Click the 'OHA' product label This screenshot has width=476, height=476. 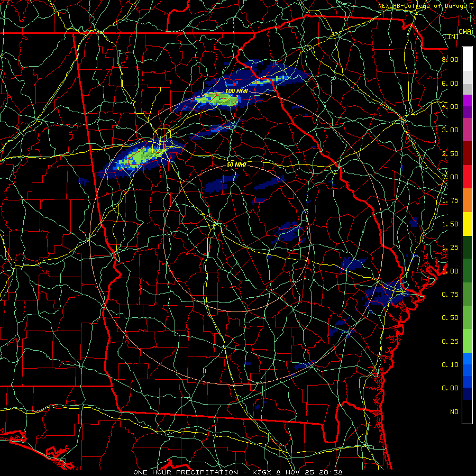click(x=465, y=32)
